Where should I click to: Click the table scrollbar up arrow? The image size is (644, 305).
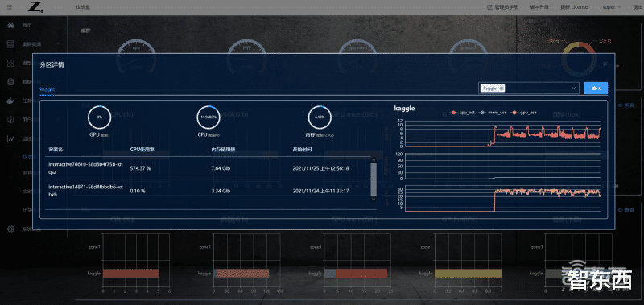(x=374, y=159)
